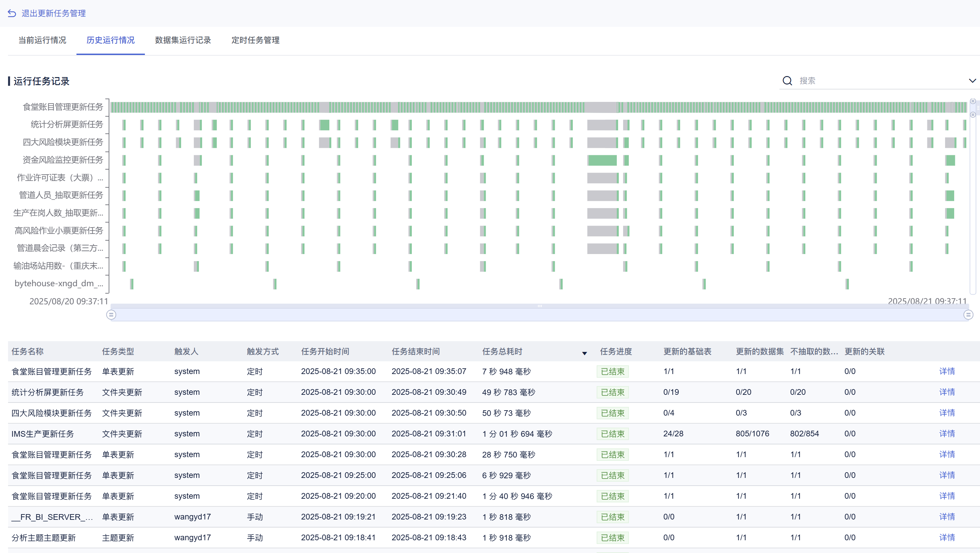The image size is (980, 553).
Task: Click the wangyd17 cell in 分析主题主题更新 row
Action: tap(192, 538)
